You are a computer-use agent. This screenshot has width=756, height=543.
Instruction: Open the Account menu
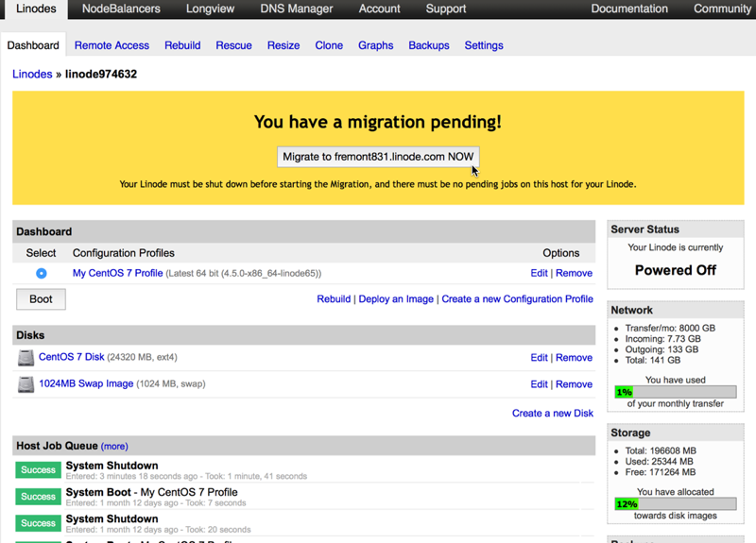pyautogui.click(x=380, y=8)
